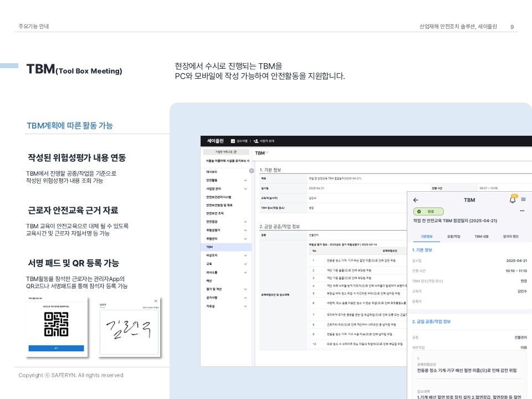Click the three-dot more options icon

[x=522, y=211]
